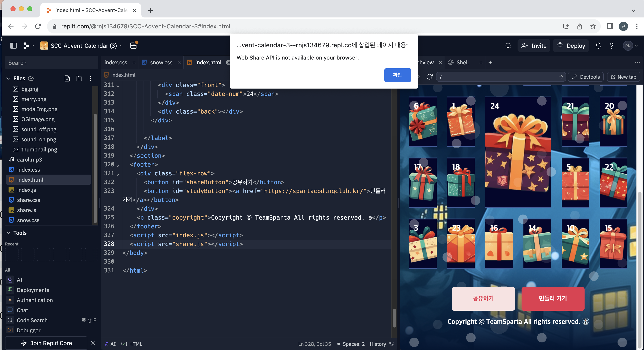The image size is (644, 350).
Task: Open the browser share icon
Action: pos(580,26)
